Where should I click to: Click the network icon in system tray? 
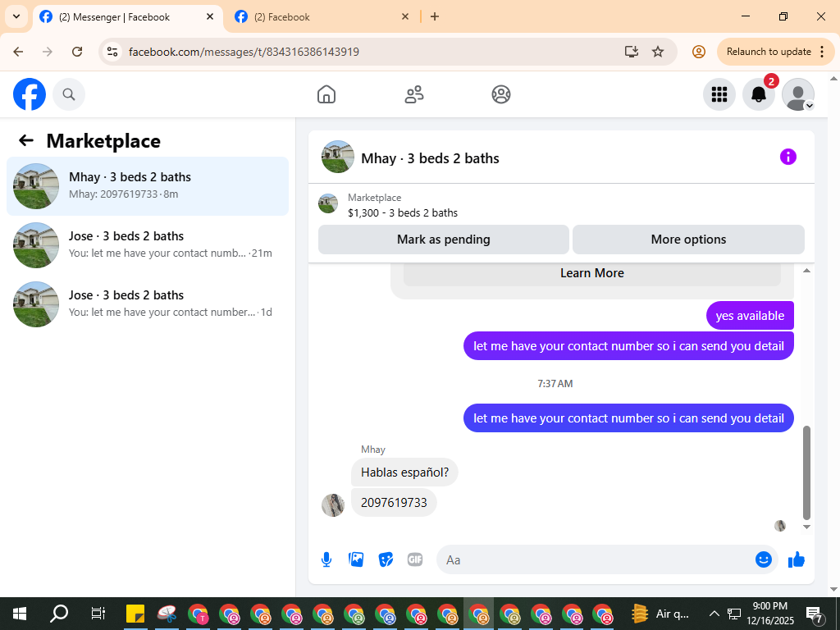coord(733,614)
